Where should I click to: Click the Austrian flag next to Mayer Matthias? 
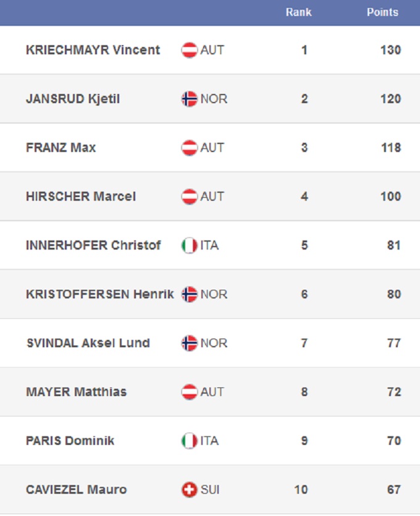[x=189, y=392]
